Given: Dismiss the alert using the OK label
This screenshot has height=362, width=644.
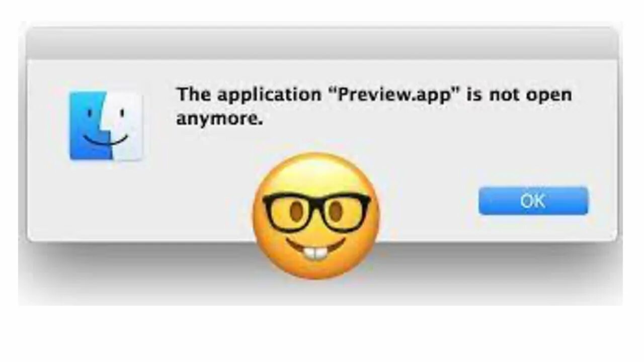Looking at the screenshot, I should coord(533,201).
